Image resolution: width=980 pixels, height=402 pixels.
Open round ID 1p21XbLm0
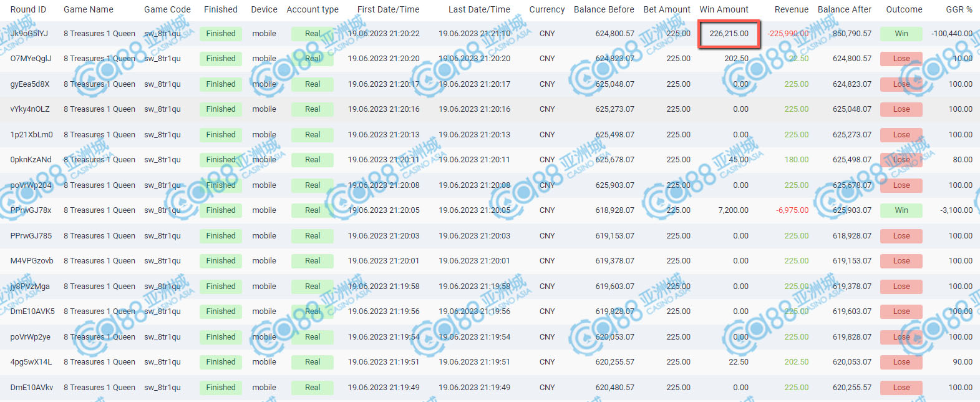coord(31,135)
